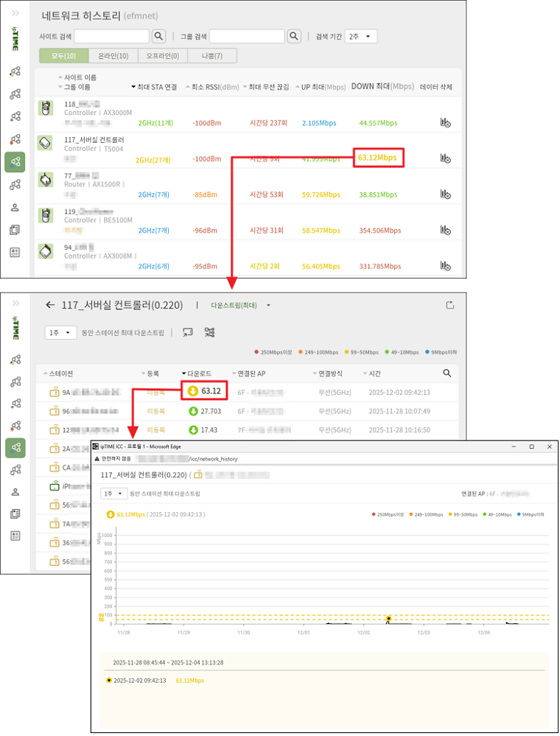
Task: Click the ipTIME logo in the network history list sidebar
Action: coord(15,39)
